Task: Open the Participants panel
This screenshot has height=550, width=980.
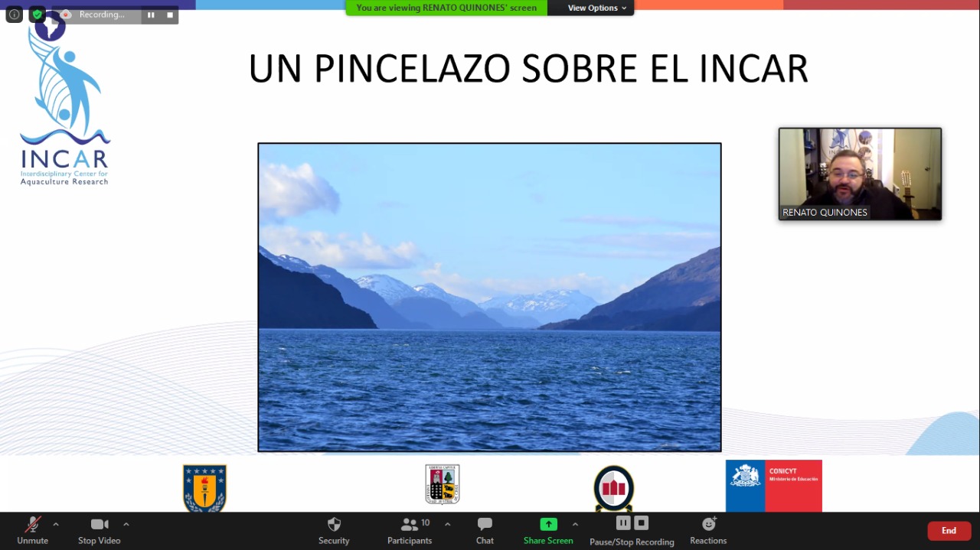Action: point(410,525)
